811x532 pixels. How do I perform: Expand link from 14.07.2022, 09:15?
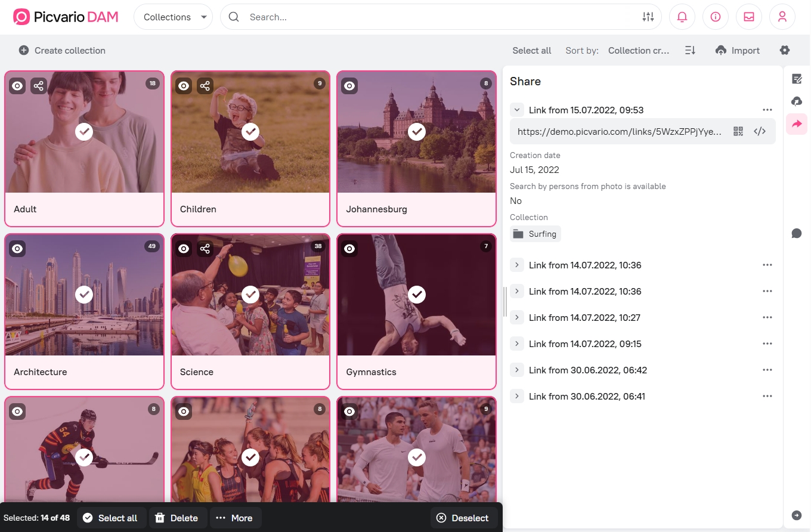click(x=517, y=344)
